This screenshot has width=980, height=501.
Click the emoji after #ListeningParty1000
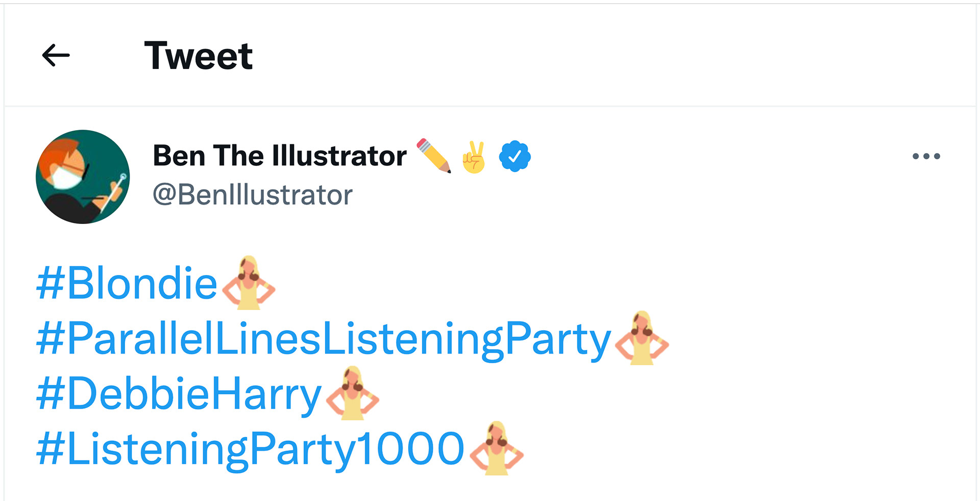coord(496,448)
